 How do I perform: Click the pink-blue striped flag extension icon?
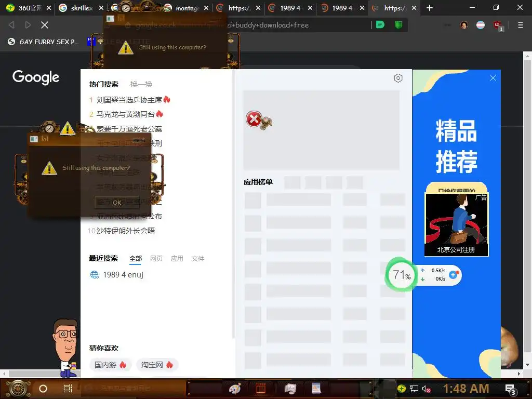click(481, 25)
